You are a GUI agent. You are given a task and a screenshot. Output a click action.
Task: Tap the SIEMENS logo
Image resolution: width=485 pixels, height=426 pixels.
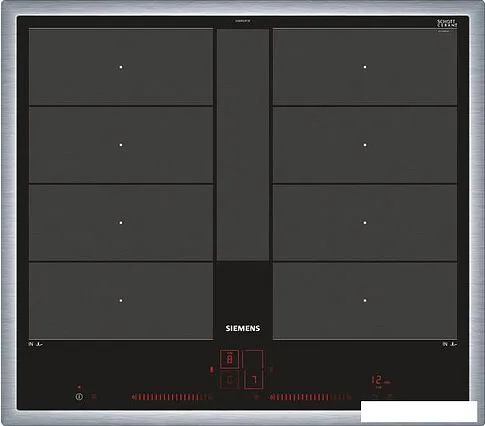tap(243, 328)
